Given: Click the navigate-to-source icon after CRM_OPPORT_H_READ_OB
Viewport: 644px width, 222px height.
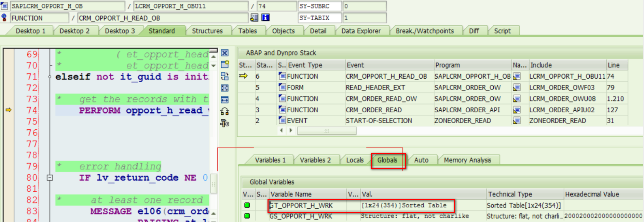Looking at the screenshot, I should [254, 17].
